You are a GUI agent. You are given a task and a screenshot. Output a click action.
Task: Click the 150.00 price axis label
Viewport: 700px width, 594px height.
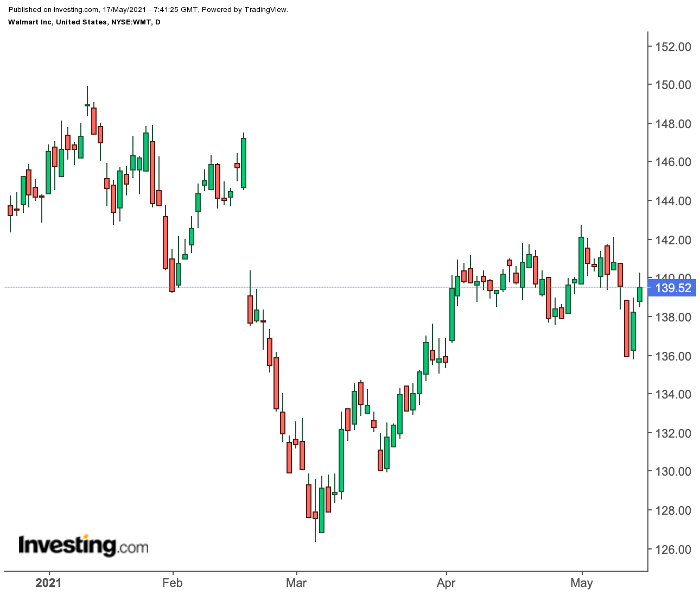[x=673, y=85]
